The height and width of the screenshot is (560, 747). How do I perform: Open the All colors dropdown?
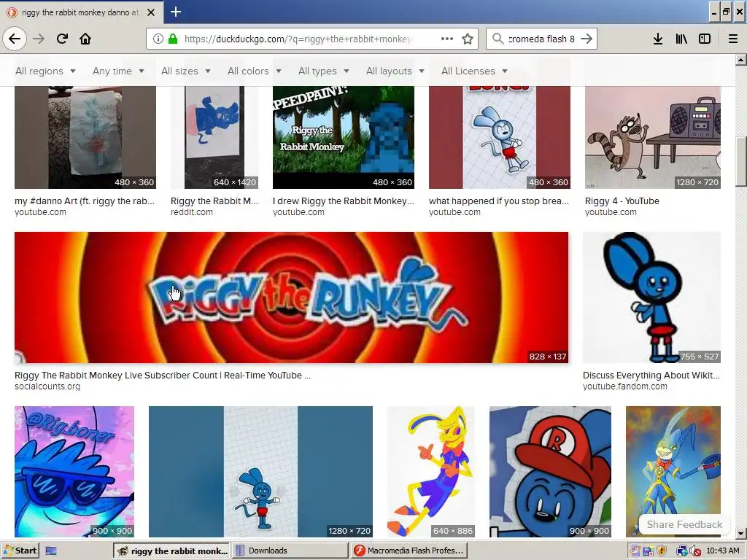click(255, 71)
